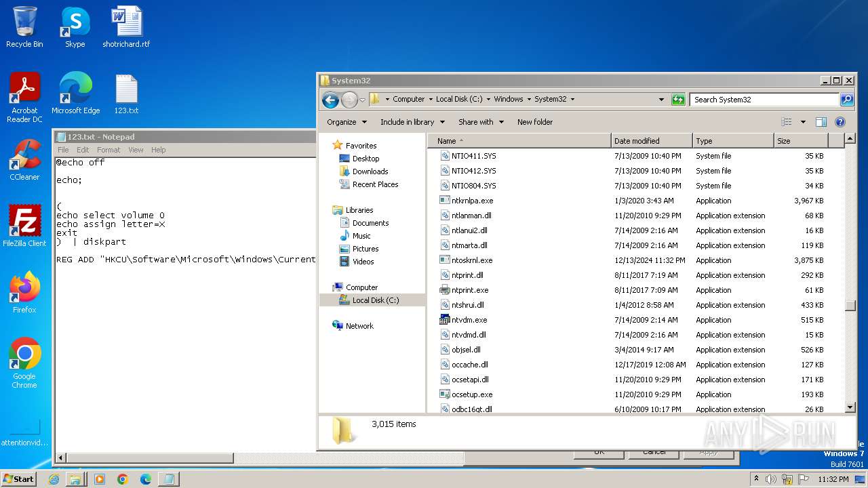Expand the views options dropdown arrow
Viewport: 868px width, 488px height.
coord(803,122)
